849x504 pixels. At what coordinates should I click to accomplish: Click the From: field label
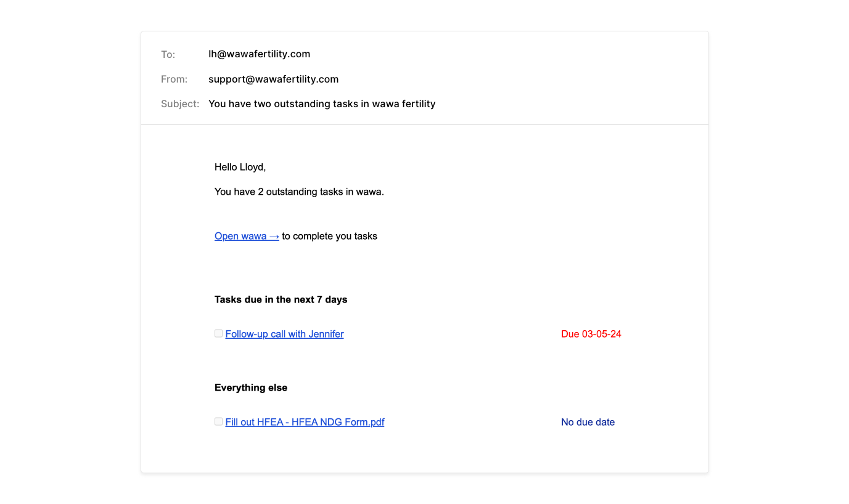tap(174, 79)
